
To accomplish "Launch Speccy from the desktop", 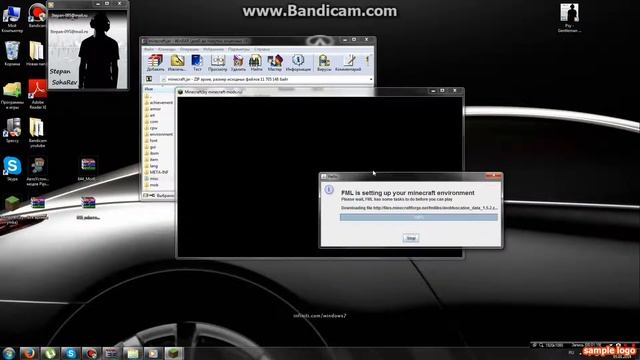I will 13,130.
